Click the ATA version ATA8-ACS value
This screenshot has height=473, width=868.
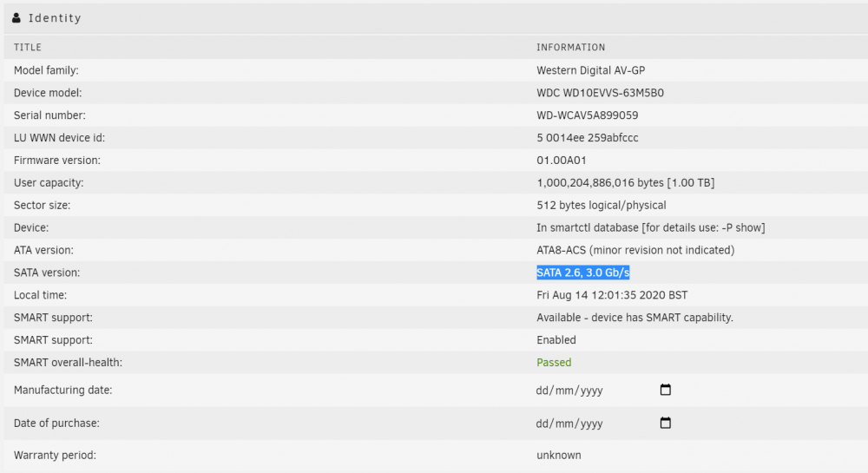(x=635, y=250)
